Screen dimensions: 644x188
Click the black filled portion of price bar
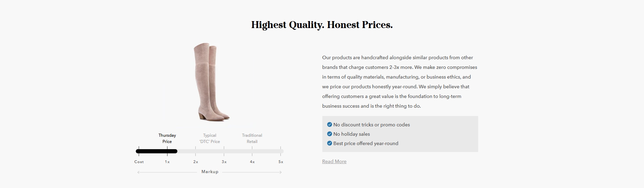156,151
